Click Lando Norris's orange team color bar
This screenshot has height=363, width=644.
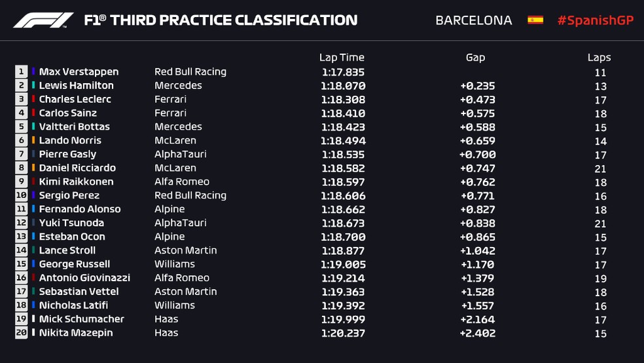click(33, 140)
